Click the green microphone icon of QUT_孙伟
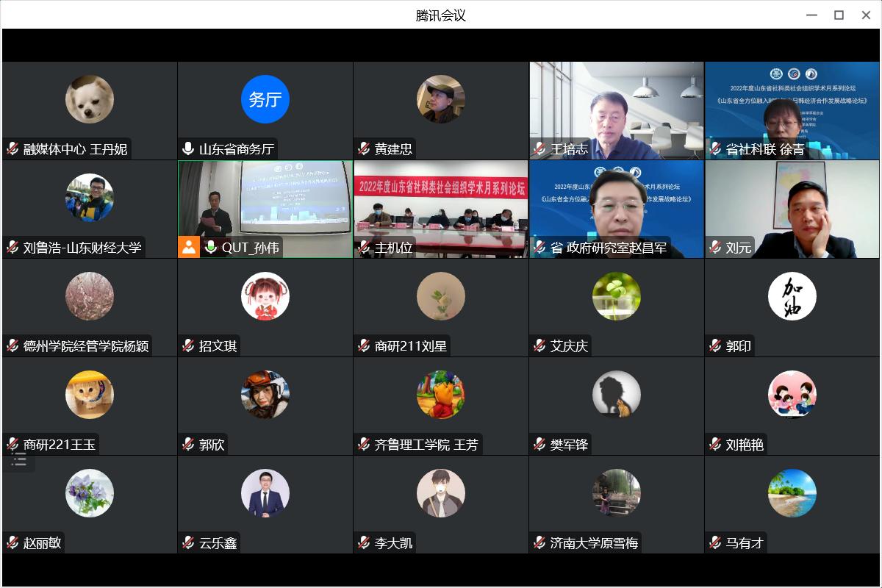 click(211, 248)
